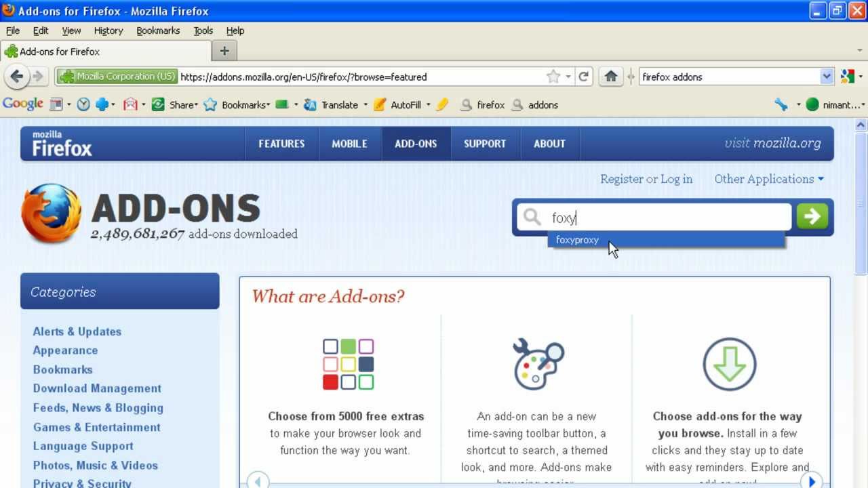Open the Photos, Music & Videos category
The image size is (868, 488).
click(x=96, y=466)
